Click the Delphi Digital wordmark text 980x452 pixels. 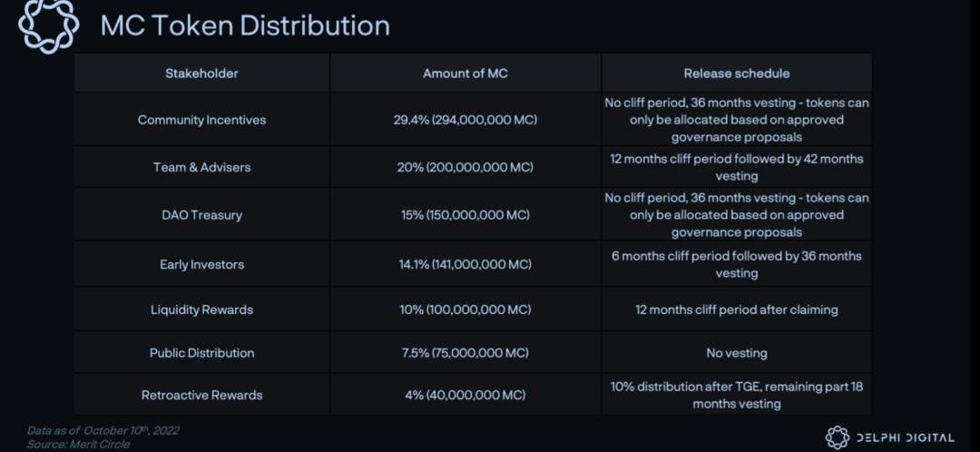pyautogui.click(x=906, y=437)
